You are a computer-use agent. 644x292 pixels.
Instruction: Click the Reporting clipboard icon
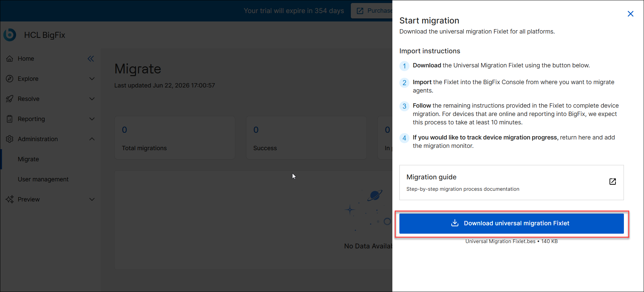(x=10, y=119)
